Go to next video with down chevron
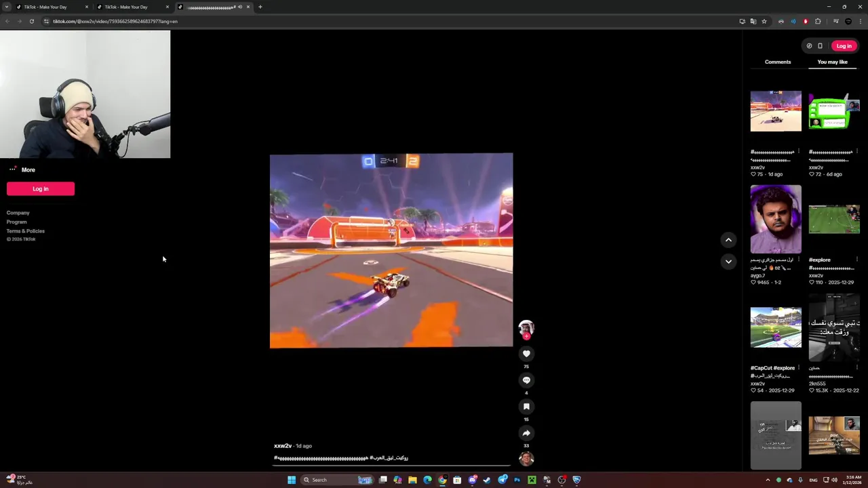The width and height of the screenshot is (868, 488). click(728, 262)
